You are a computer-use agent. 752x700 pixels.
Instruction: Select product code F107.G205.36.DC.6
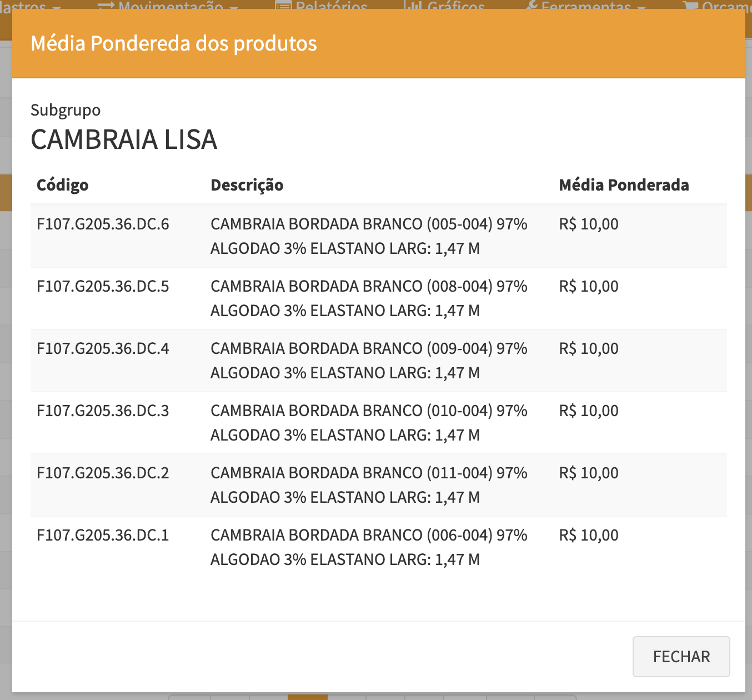tap(103, 224)
